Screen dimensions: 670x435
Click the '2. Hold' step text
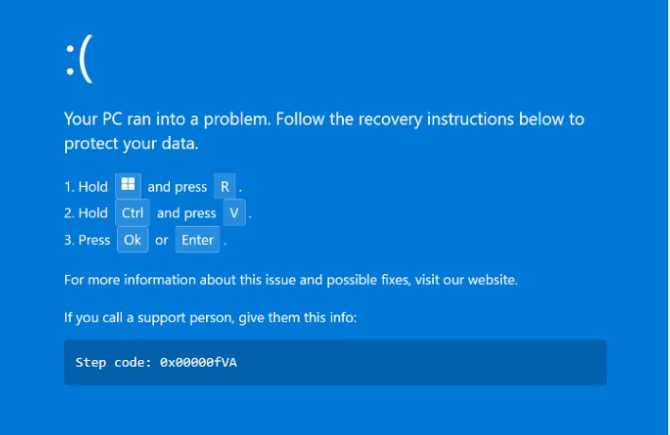(86, 213)
